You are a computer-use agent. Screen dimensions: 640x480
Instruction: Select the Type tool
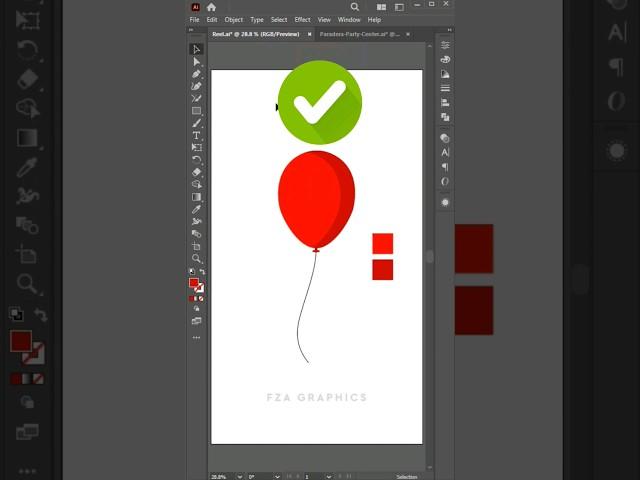[196, 135]
